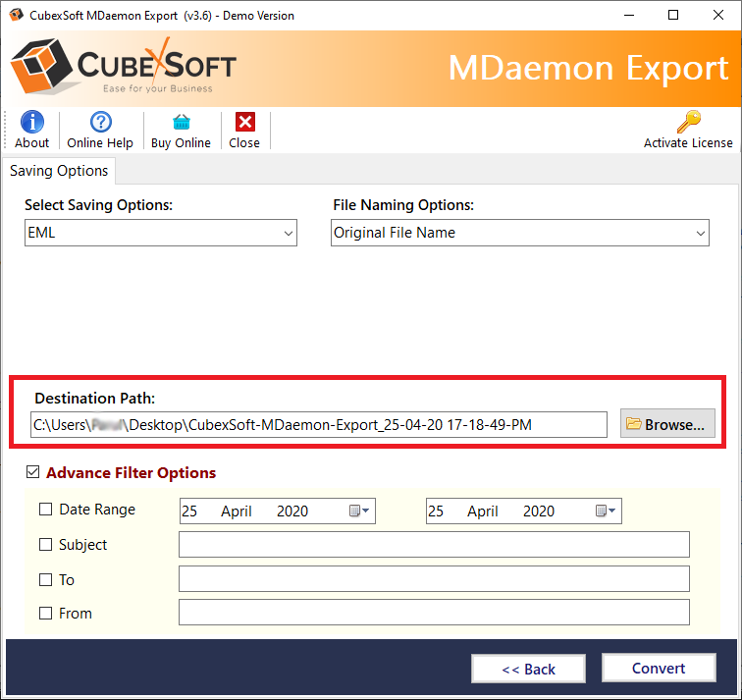
Task: Click the << Back button
Action: (x=529, y=669)
